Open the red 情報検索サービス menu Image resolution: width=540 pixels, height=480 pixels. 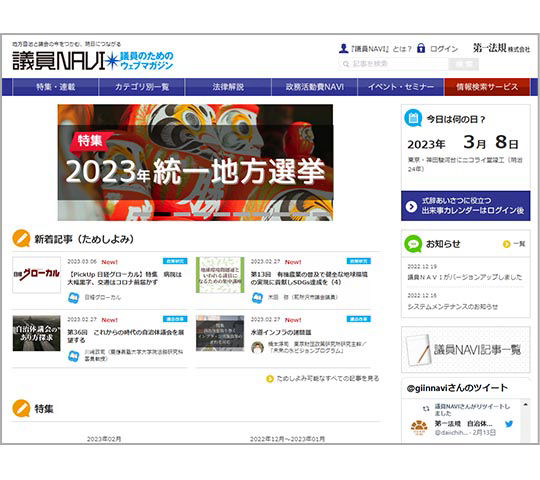pos(487,87)
